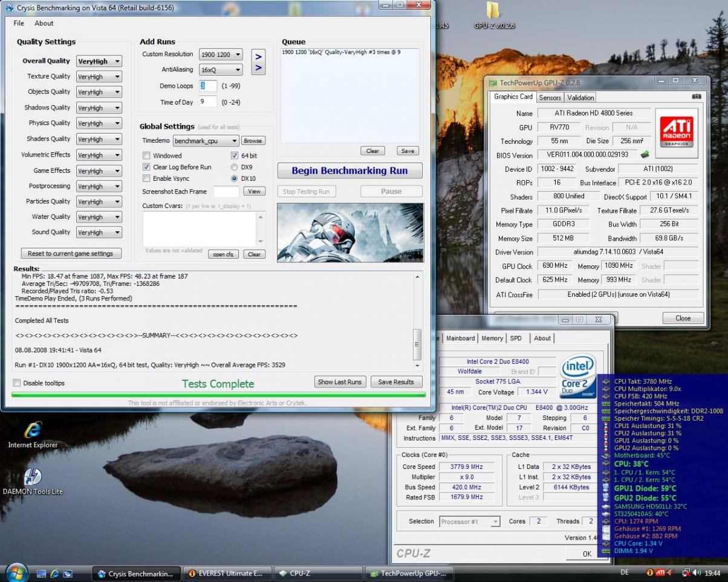The image size is (728, 582).
Task: Click the Intel Core 2 Duo logo in CPU-Z
Action: pyautogui.click(x=579, y=376)
